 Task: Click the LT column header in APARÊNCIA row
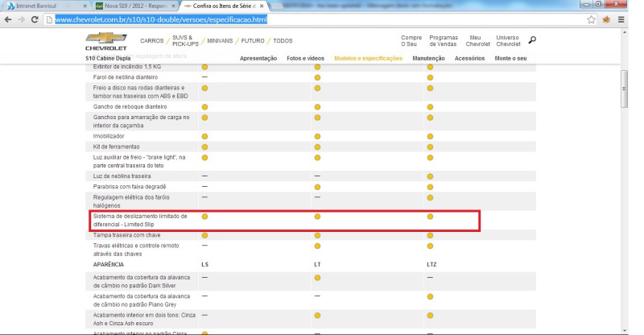click(317, 264)
